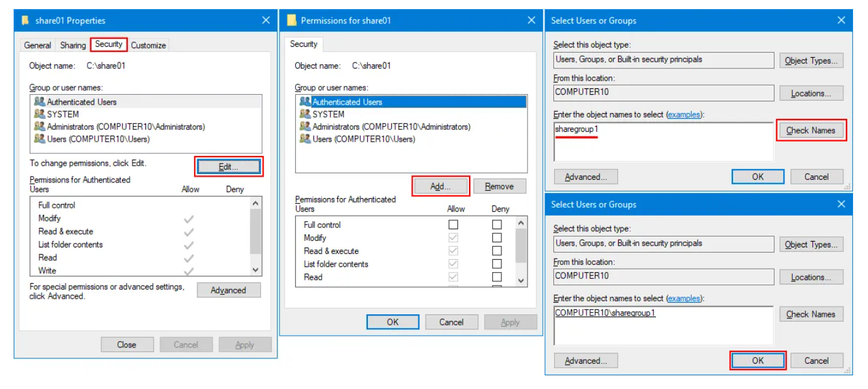This screenshot has height=389, width=868.
Task: Select 'Full control' row in Properties permissions list
Action: click(x=140, y=205)
